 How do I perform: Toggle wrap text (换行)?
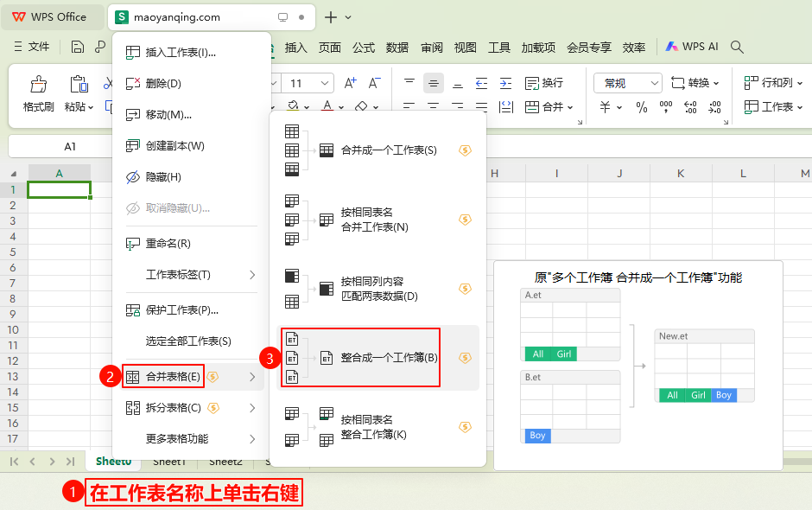click(x=542, y=83)
